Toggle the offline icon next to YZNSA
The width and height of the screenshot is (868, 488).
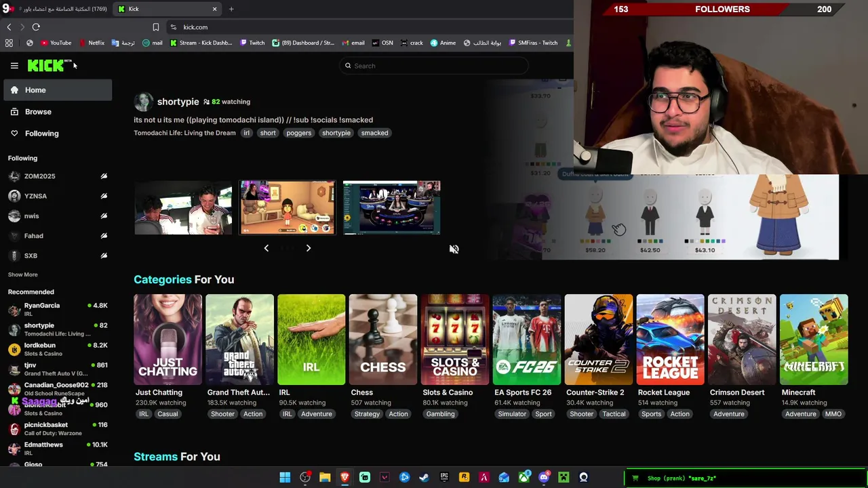click(104, 196)
